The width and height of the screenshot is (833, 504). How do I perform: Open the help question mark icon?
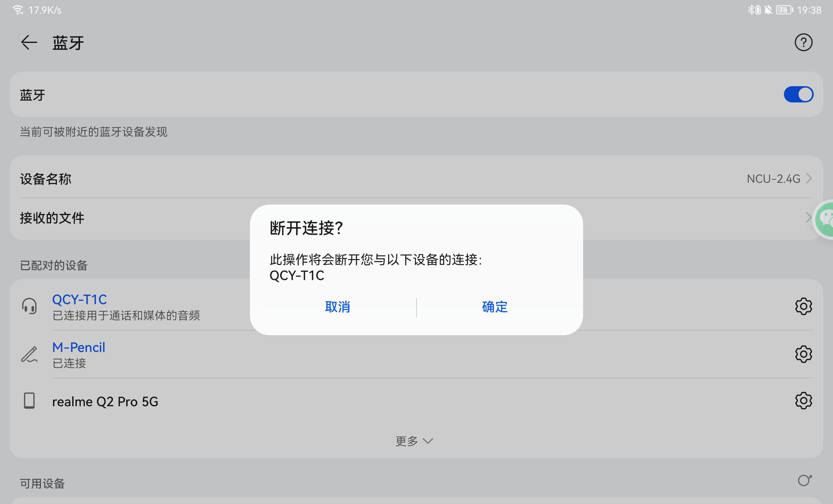point(803,43)
